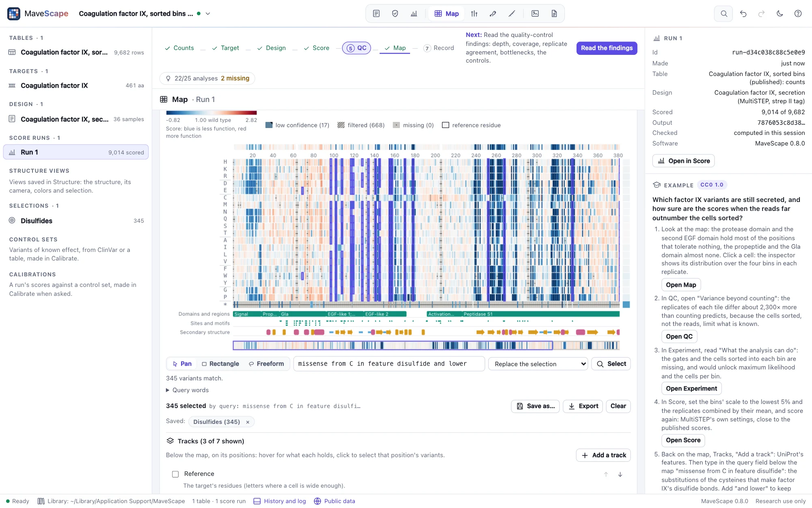Click the score color scale gradient

pyautogui.click(x=212, y=113)
